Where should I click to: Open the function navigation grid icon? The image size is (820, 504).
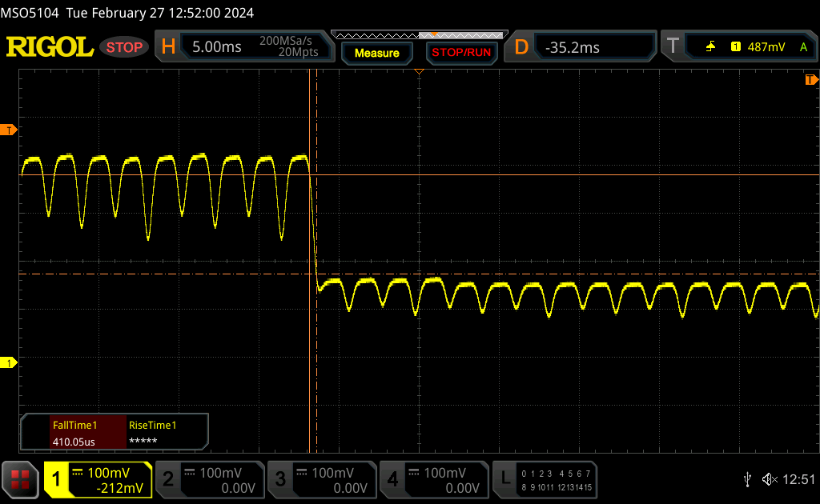click(x=20, y=479)
